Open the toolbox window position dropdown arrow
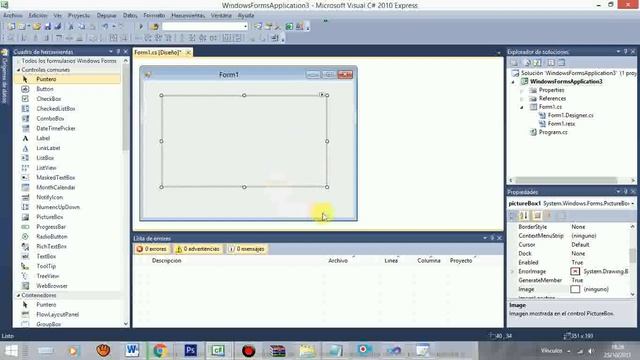 tap(111, 52)
